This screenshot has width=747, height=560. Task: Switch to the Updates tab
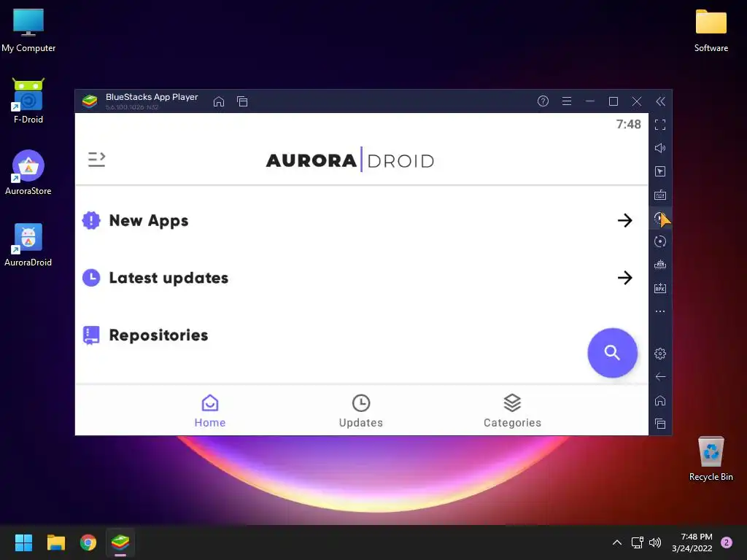pos(360,411)
